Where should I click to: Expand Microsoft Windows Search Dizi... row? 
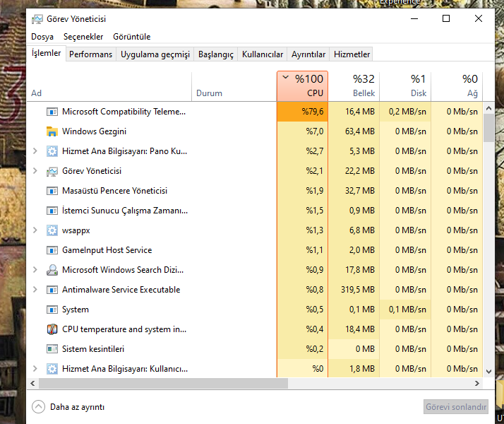coord(35,269)
